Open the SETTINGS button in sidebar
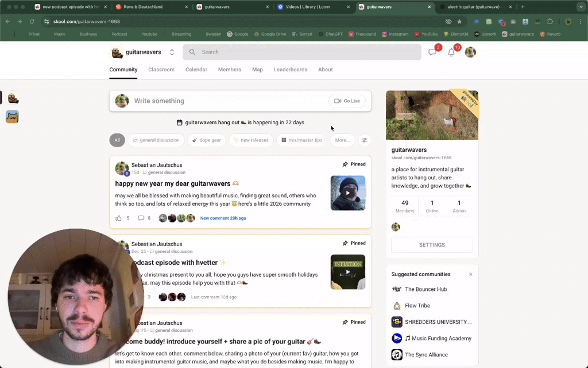Viewport: 588px width, 368px height. point(432,245)
